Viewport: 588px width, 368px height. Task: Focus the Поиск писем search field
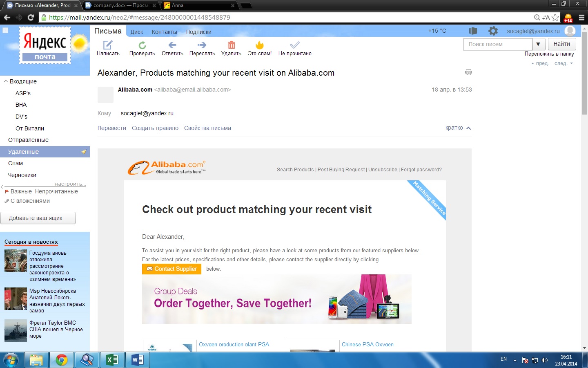tap(498, 44)
